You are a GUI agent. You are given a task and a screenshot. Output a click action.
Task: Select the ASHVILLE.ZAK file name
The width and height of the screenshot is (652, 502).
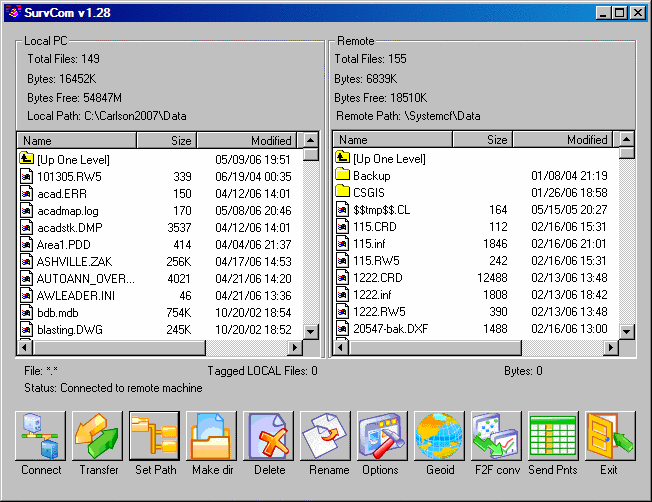tap(74, 262)
